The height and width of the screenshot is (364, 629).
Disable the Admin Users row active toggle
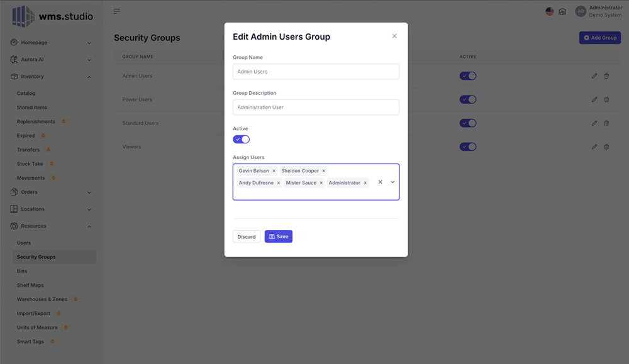coord(467,76)
